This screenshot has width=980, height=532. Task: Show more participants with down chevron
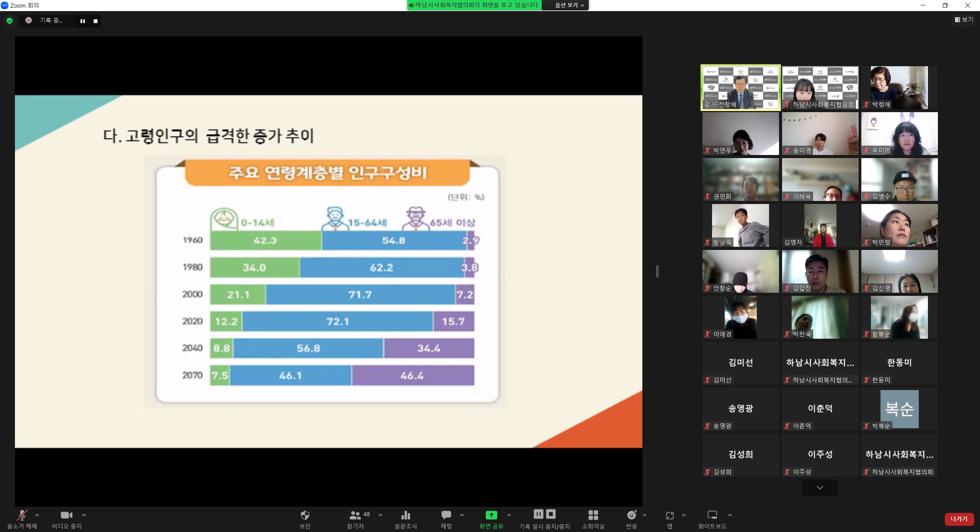click(820, 488)
